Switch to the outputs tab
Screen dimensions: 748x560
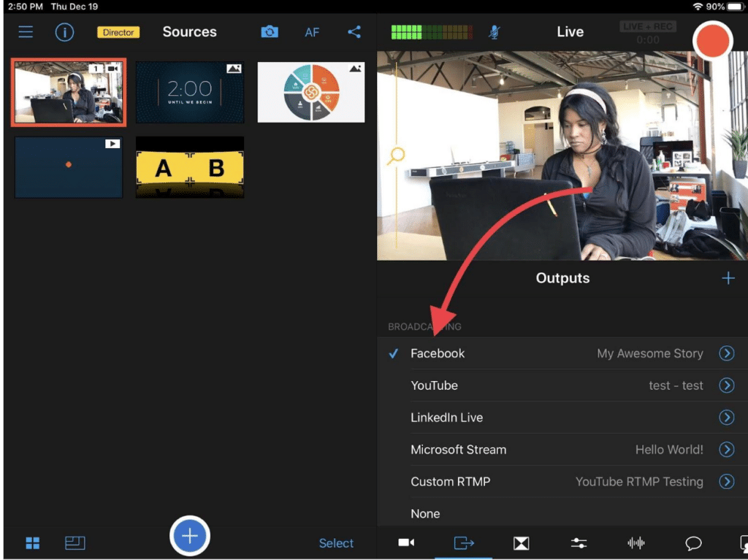coord(464,542)
